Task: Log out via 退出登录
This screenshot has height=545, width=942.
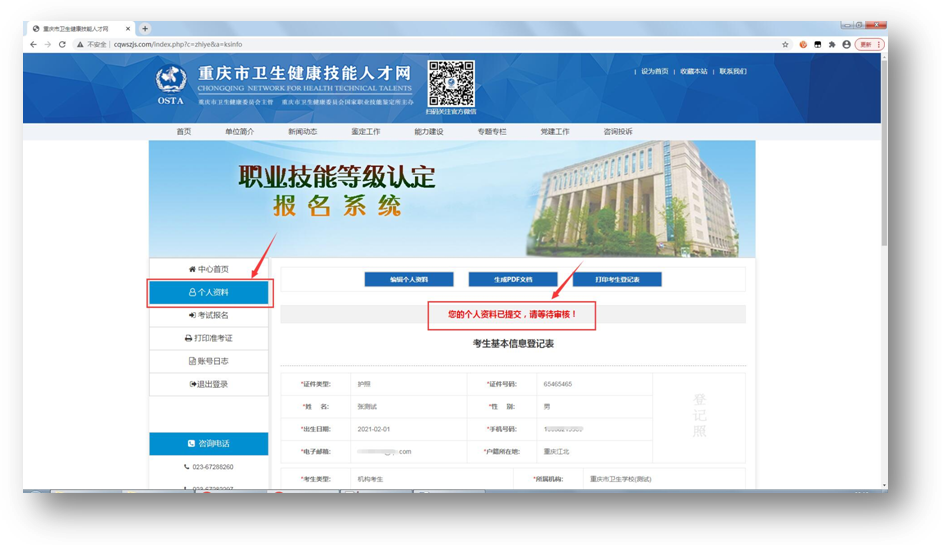Action: click(x=209, y=385)
